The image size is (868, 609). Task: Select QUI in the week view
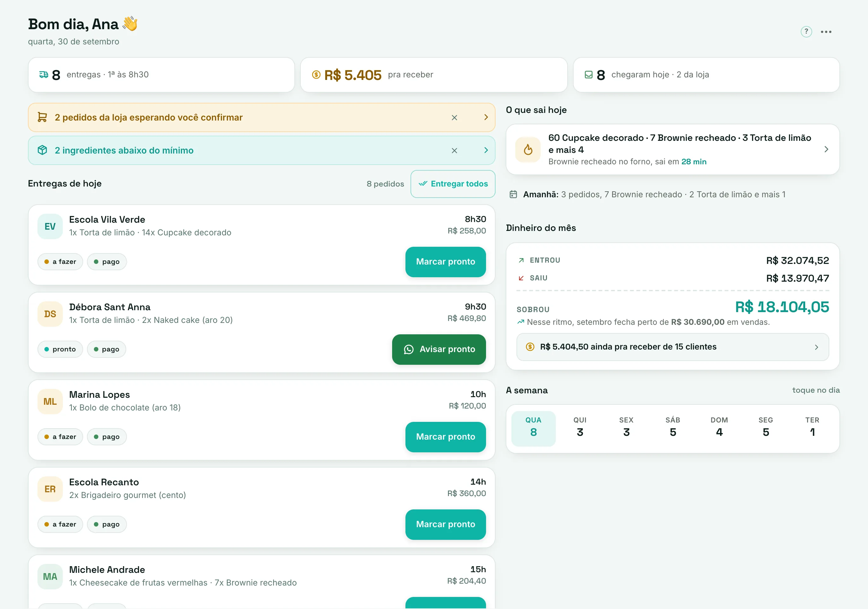tap(580, 429)
